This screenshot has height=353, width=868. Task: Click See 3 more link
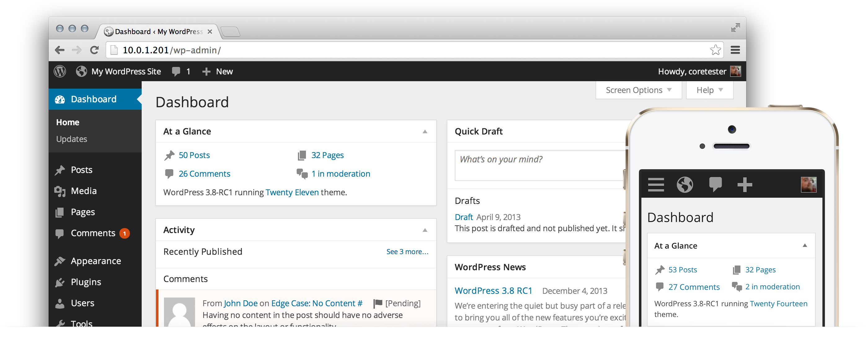(407, 252)
